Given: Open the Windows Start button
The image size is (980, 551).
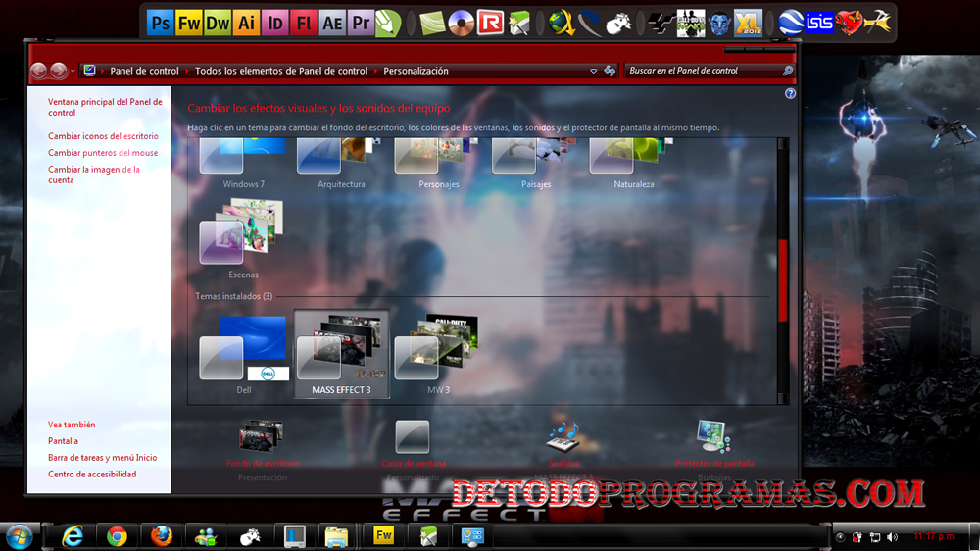Looking at the screenshot, I should 19,536.
